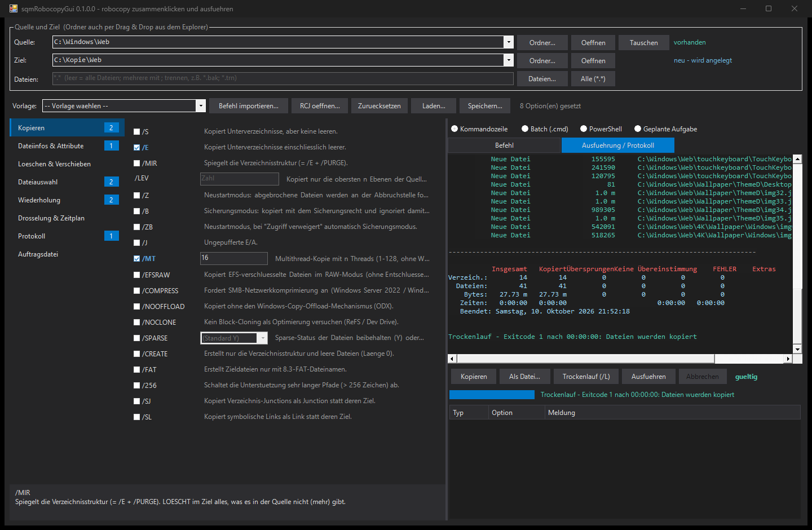The image size is (812, 530).
Task: Click Befehl importieren button
Action: click(249, 106)
